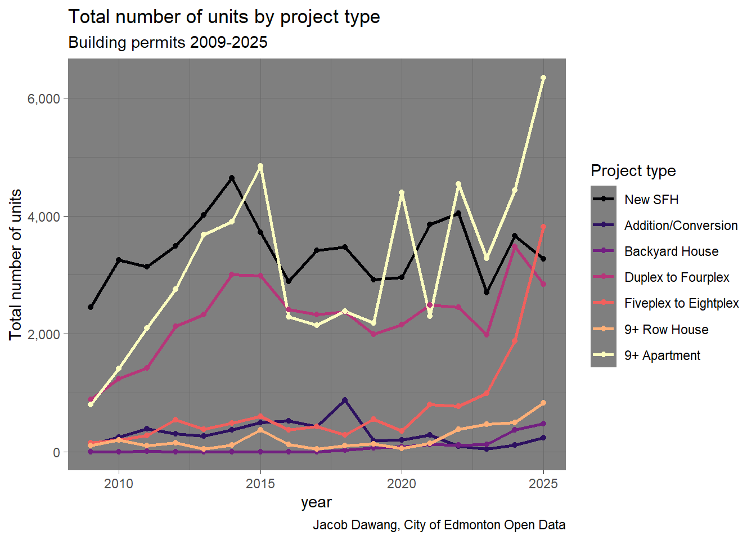Click the 2015 x-axis tick label
This screenshot has width=756, height=540.
point(260,484)
